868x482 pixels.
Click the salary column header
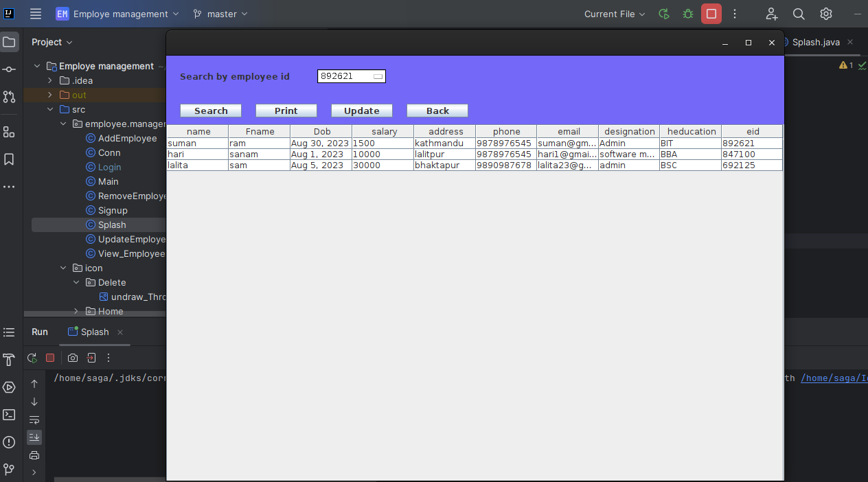tap(383, 131)
